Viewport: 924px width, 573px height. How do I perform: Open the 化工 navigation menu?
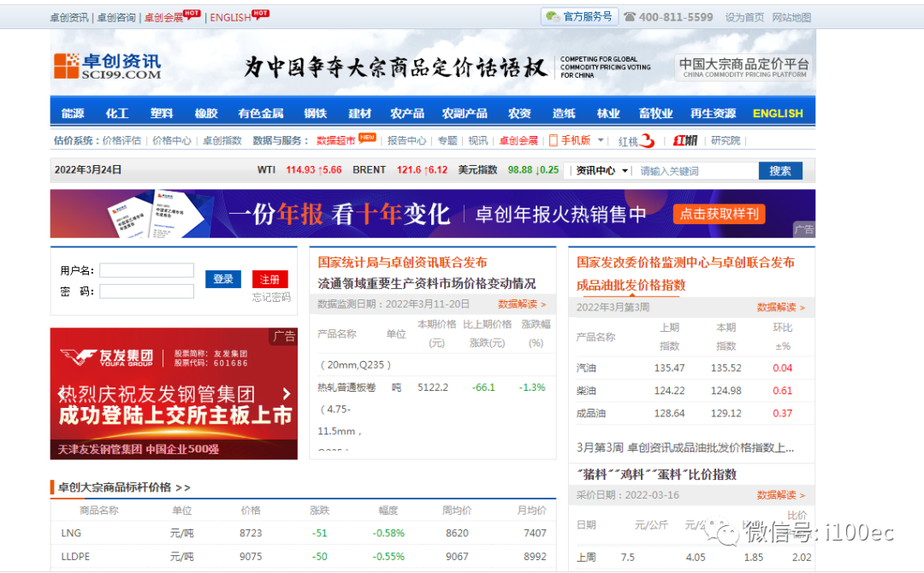click(x=116, y=113)
